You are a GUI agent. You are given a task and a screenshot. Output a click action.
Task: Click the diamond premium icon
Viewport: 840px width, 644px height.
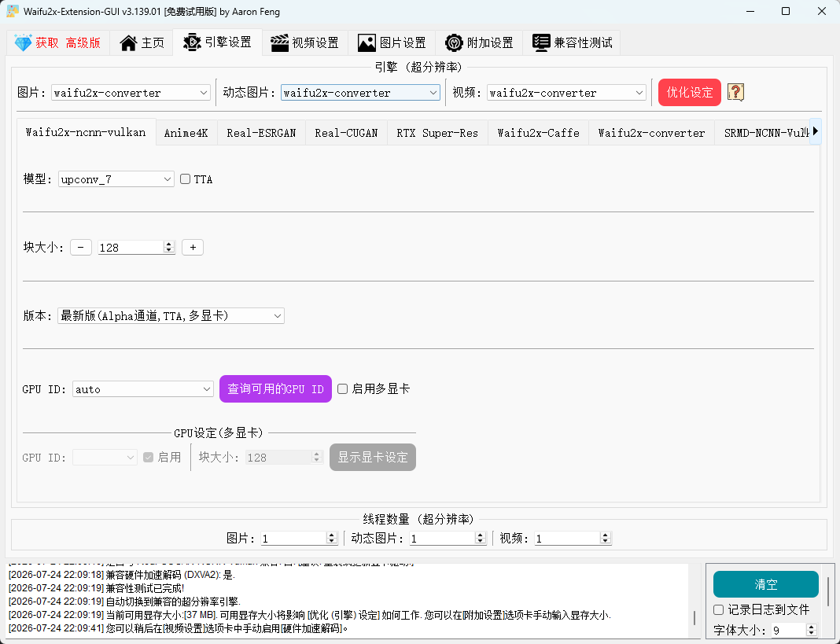pyautogui.click(x=23, y=42)
